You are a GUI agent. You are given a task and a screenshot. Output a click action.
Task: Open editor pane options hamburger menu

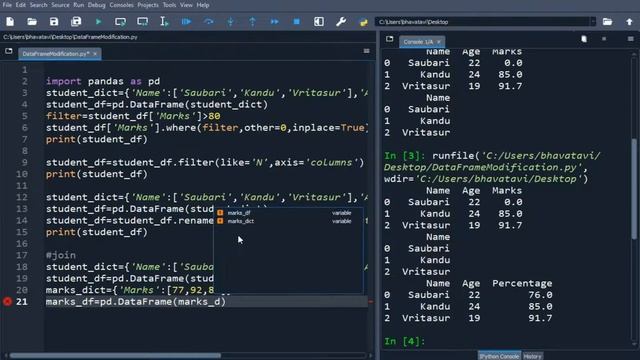[367, 51]
